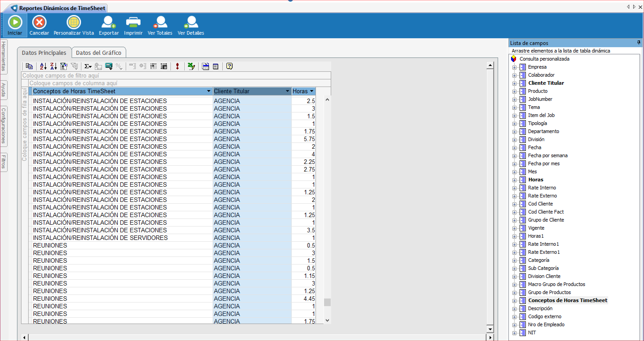
Task: Toggle the field list toolbar icon
Action: coord(215,66)
